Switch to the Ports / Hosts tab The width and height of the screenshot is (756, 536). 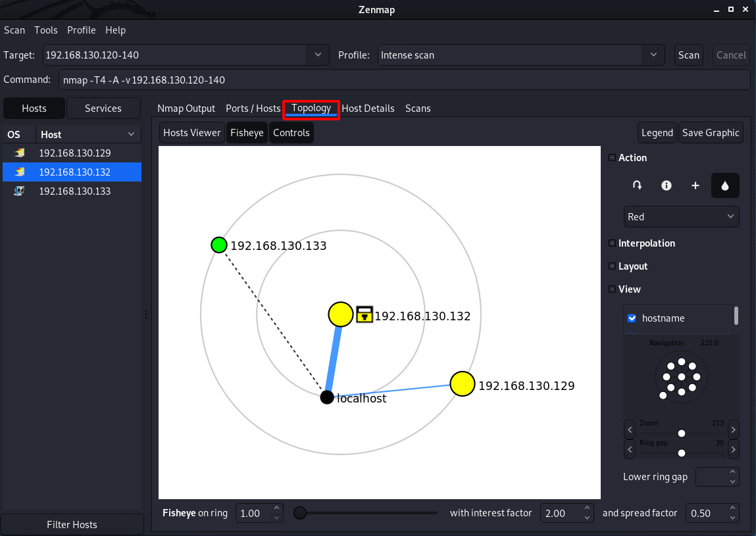point(253,109)
